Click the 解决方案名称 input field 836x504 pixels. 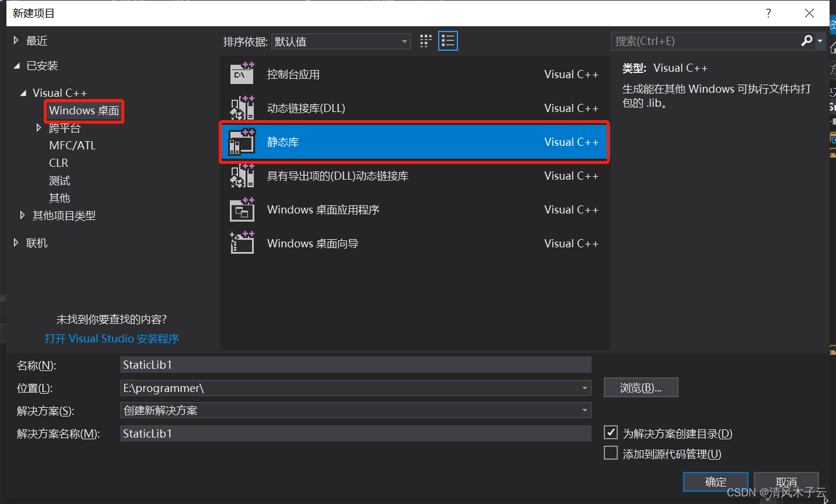356,433
